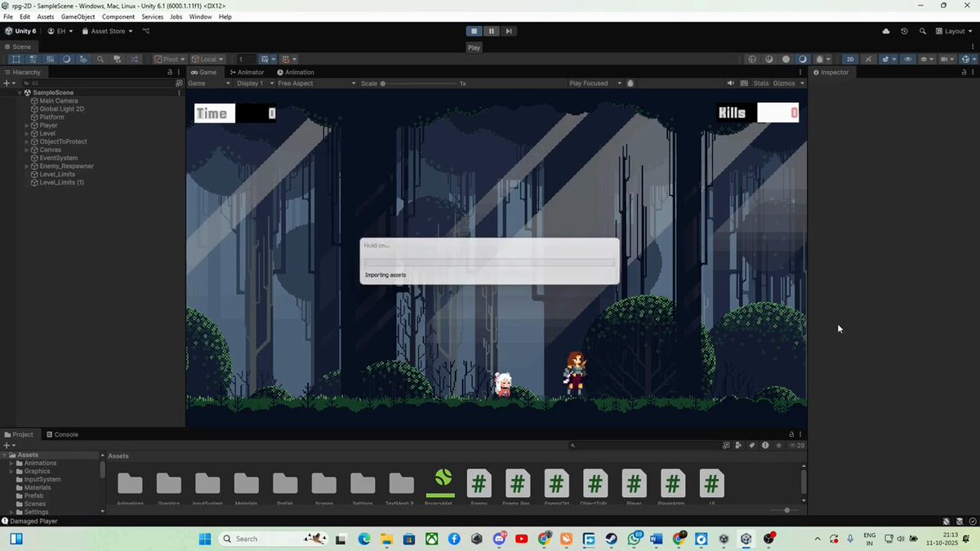Image resolution: width=980 pixels, height=551 pixels.
Task: Open the Hierarchy add (+) menu
Action: click(9, 83)
